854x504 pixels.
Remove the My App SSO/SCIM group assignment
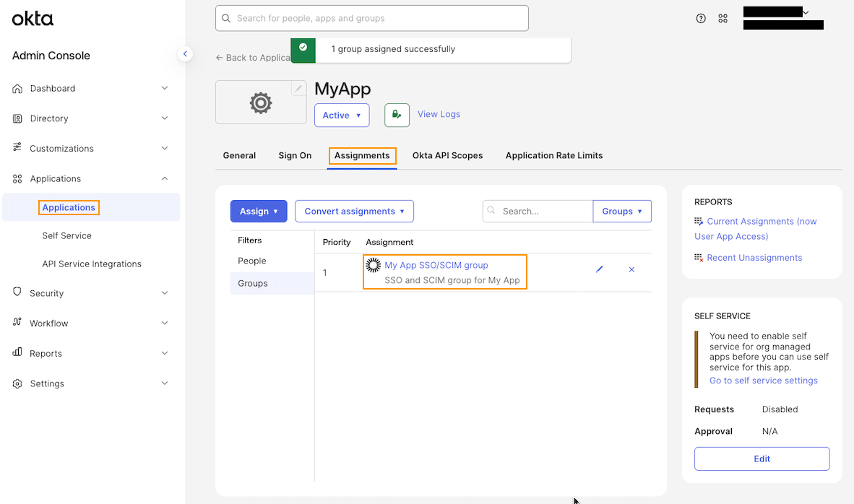pos(631,269)
